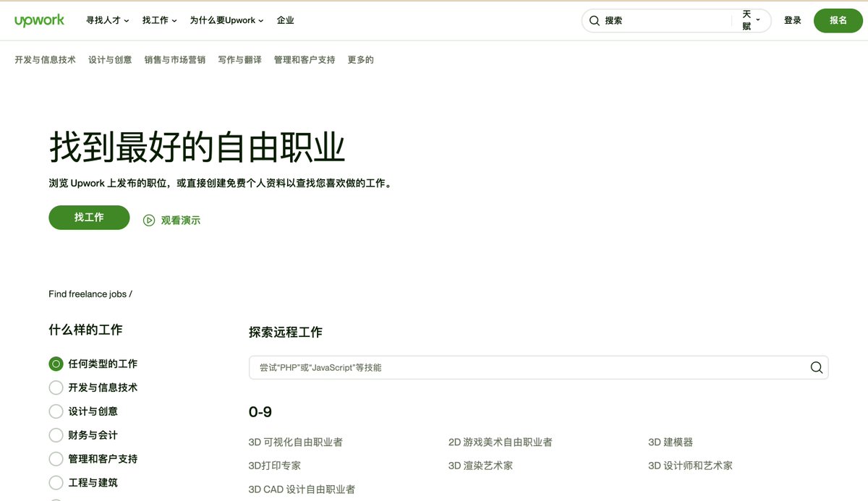Open 销售与市场营销 category tab

tap(175, 60)
